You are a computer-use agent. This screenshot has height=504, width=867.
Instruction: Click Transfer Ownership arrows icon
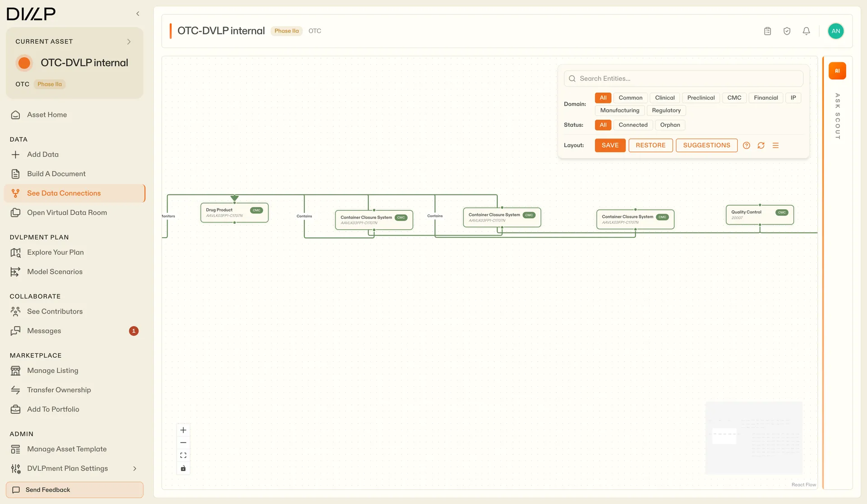pos(15,390)
